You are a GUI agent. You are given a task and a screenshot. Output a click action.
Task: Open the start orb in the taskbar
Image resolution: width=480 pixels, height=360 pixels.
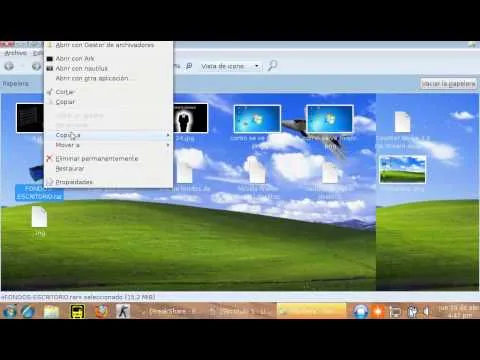point(10,312)
